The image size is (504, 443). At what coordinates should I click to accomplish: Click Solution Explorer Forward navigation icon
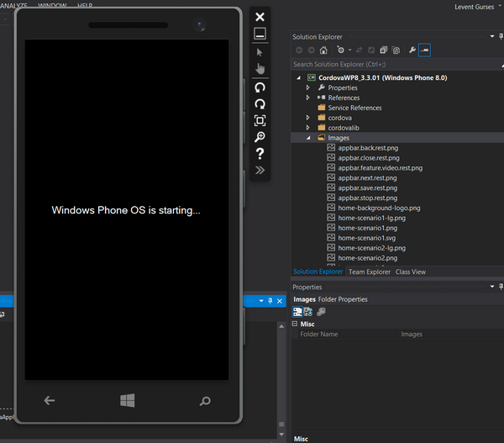pyautogui.click(x=311, y=50)
